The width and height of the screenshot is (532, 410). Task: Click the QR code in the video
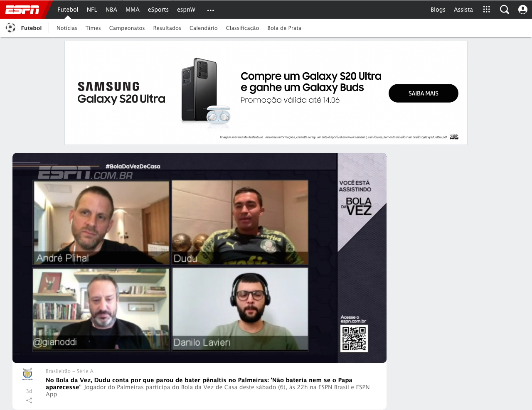(x=354, y=339)
